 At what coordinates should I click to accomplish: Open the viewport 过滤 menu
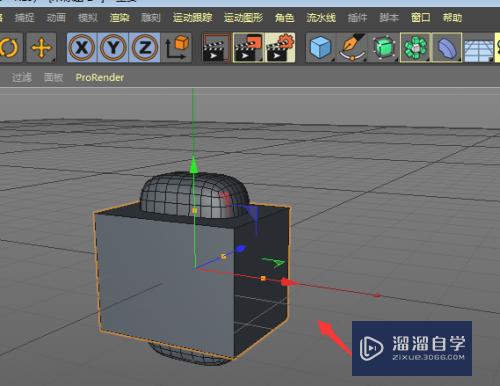pos(22,77)
